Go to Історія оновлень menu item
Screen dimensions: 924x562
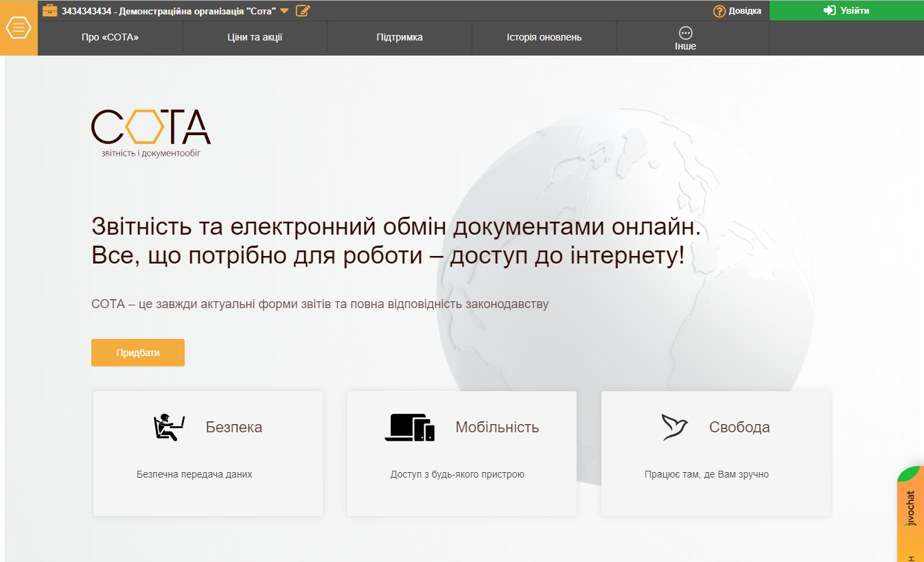pyautogui.click(x=544, y=37)
